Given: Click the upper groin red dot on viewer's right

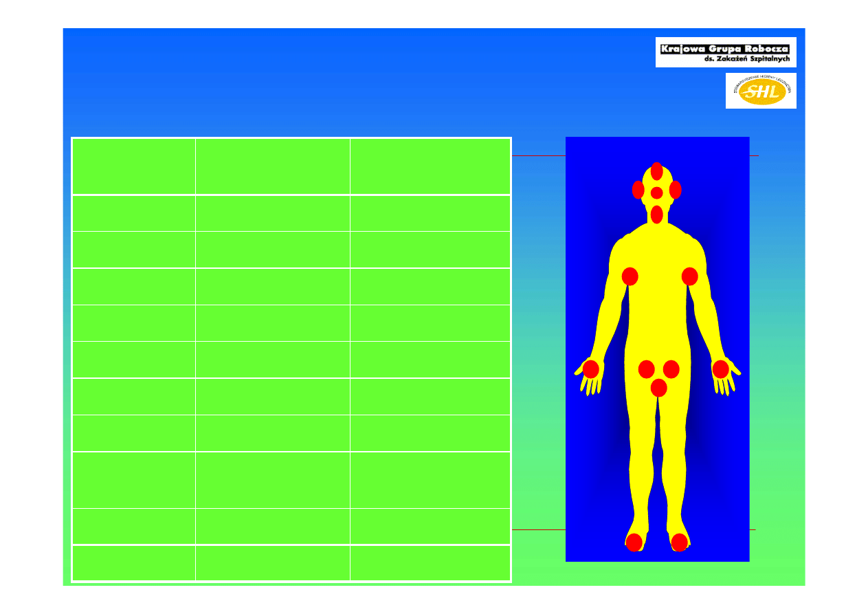Looking at the screenshot, I should click(671, 369).
